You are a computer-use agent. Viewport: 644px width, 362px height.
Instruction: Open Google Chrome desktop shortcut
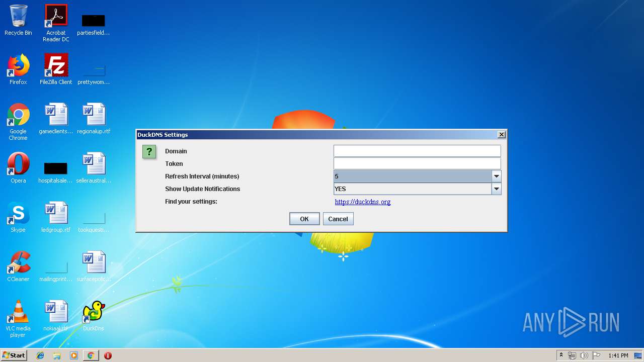tap(18, 122)
